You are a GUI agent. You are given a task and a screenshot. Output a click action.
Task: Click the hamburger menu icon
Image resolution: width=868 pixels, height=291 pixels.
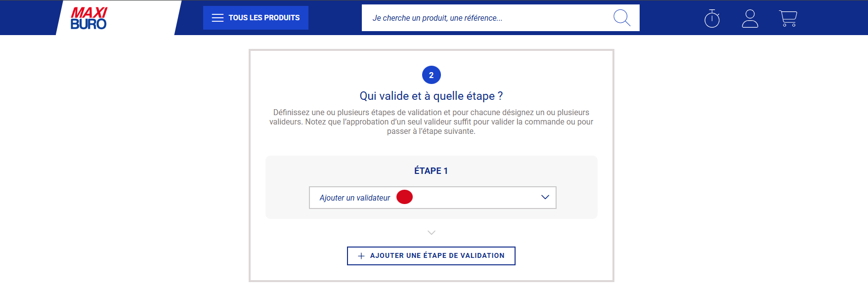tap(217, 18)
